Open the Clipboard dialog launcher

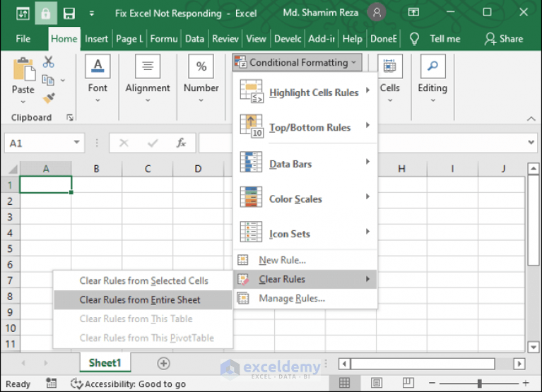point(70,118)
